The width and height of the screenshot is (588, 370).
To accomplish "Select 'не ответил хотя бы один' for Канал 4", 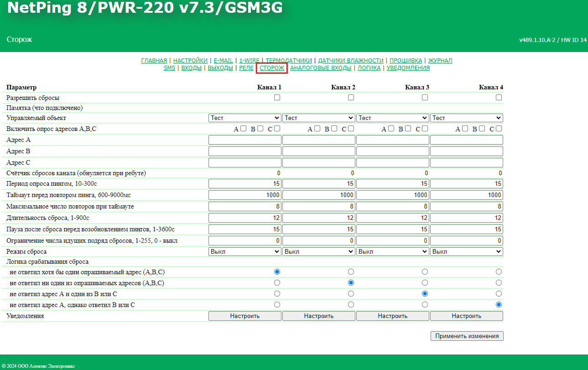I will 499,272.
